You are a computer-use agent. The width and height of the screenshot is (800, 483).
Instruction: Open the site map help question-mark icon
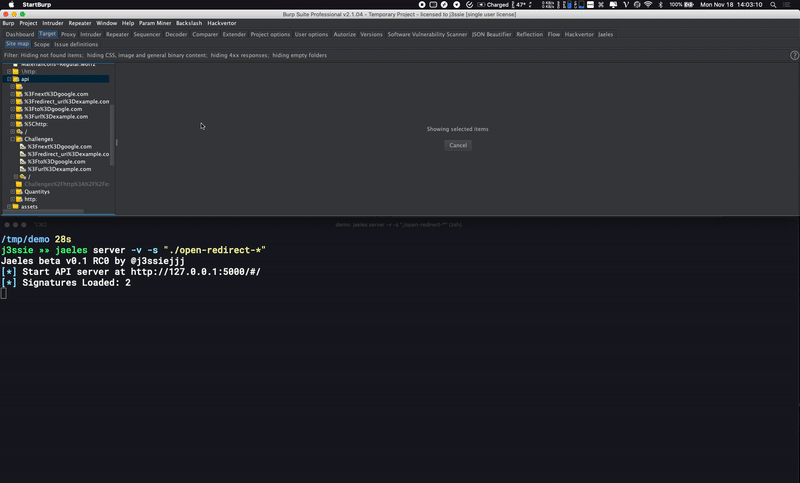tap(794, 55)
